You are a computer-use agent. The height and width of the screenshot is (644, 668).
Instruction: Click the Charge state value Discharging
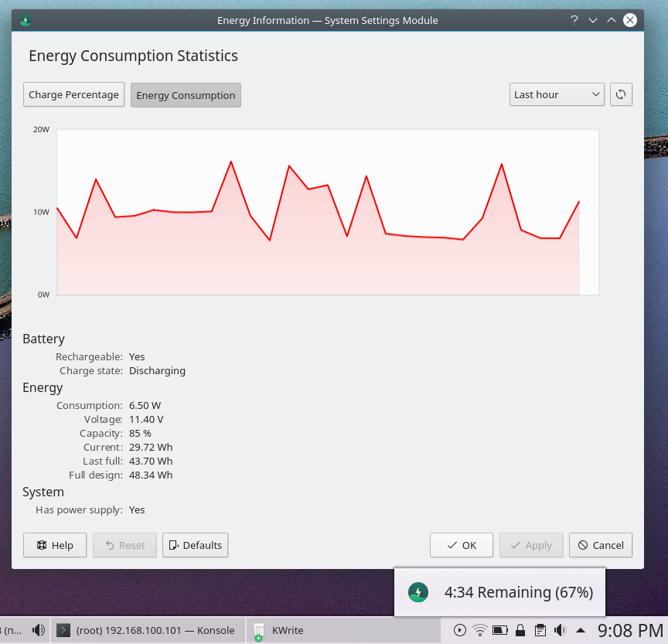click(157, 371)
